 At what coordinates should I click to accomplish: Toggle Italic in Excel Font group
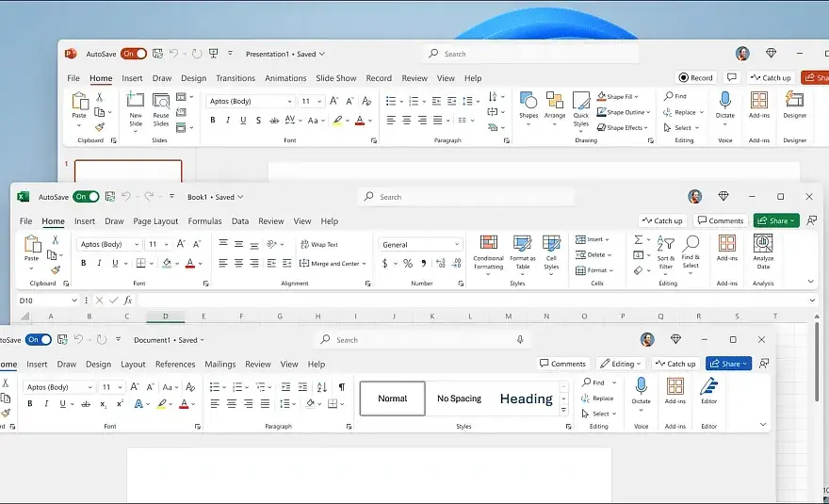(x=99, y=264)
